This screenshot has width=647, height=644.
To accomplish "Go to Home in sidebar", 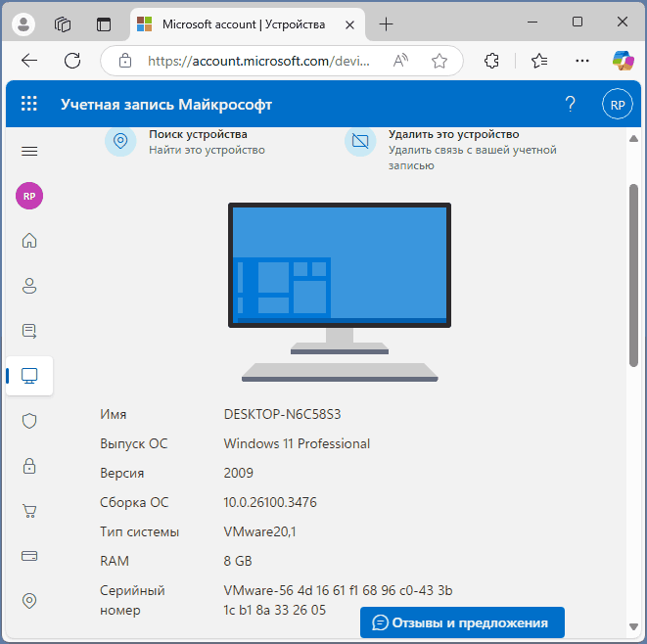I will click(x=29, y=241).
